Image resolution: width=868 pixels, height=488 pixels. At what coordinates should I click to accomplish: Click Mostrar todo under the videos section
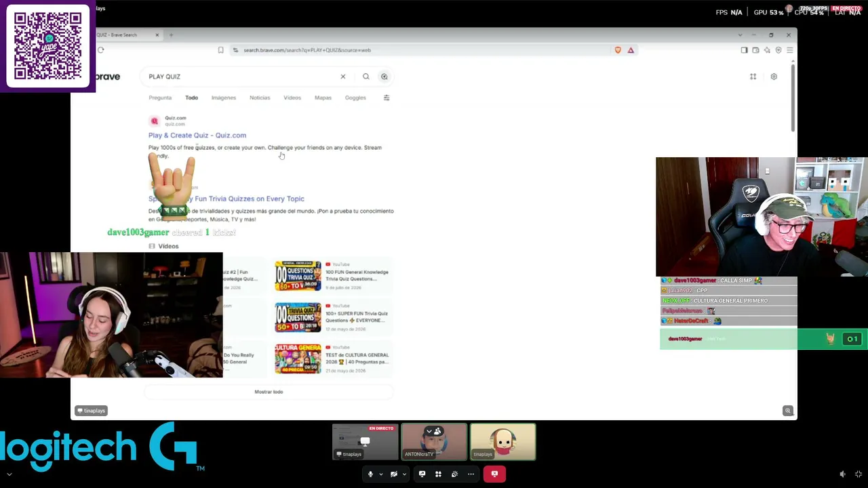tap(269, 392)
